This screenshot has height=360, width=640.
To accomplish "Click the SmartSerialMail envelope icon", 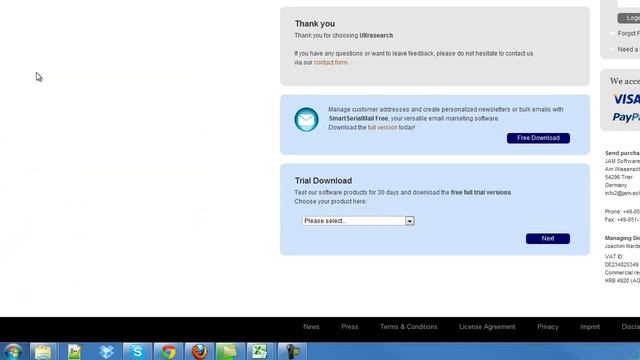I will (x=306, y=120).
